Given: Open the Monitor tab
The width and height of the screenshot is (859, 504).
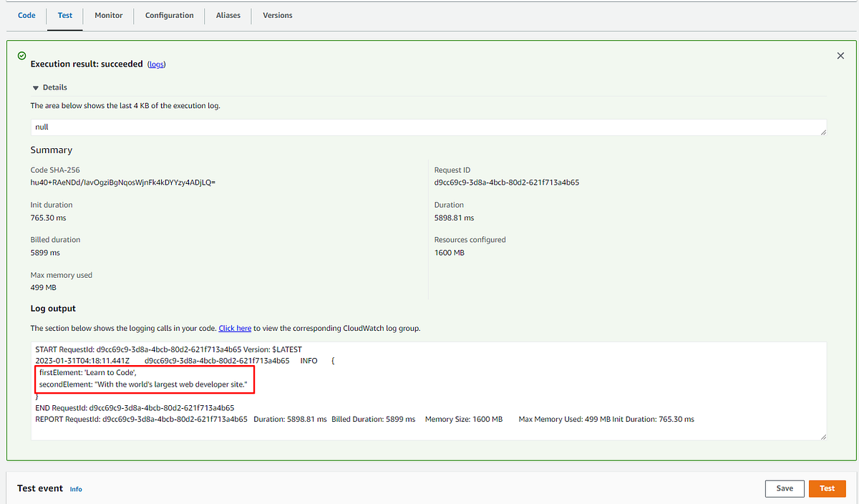Looking at the screenshot, I should click(x=108, y=15).
